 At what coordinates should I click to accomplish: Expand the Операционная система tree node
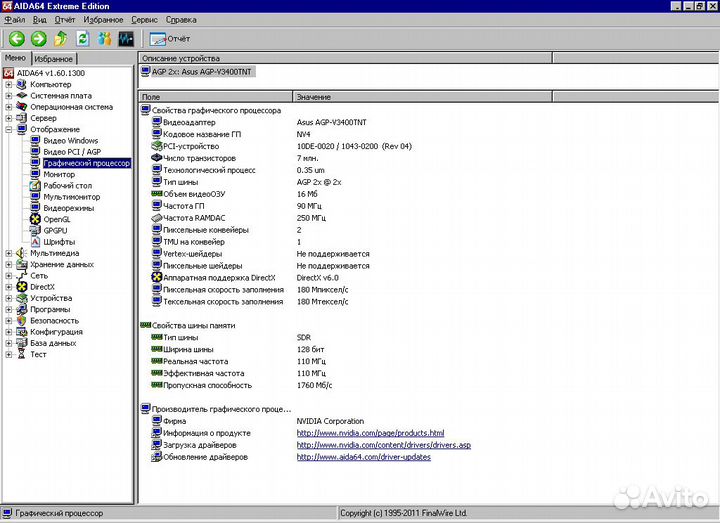click(9, 107)
